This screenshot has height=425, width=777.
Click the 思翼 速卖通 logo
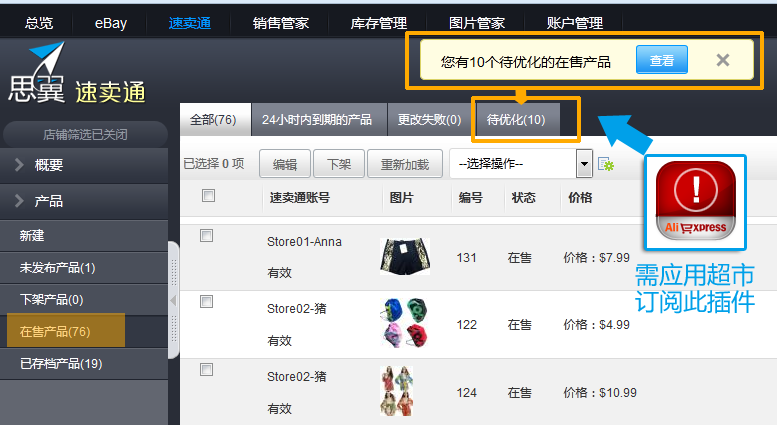point(77,74)
